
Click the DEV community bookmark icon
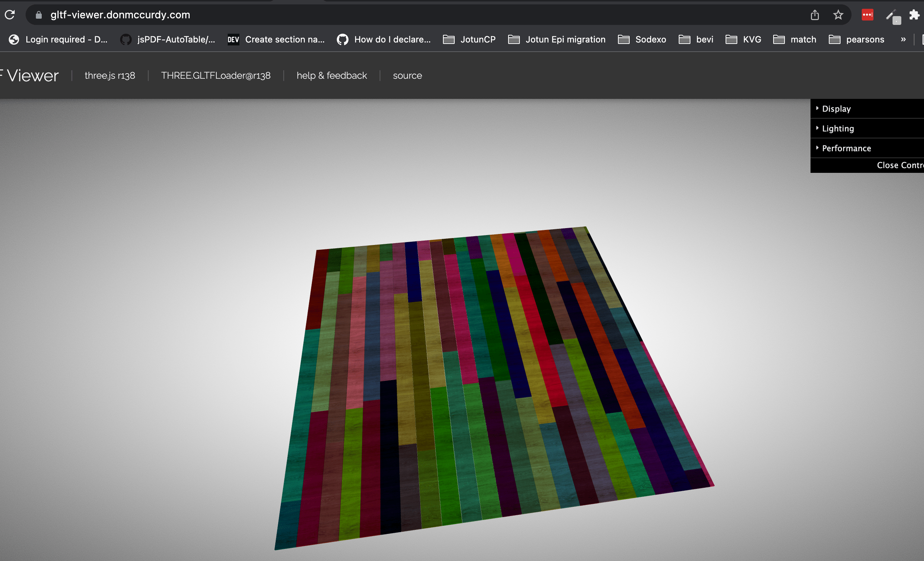pos(234,39)
